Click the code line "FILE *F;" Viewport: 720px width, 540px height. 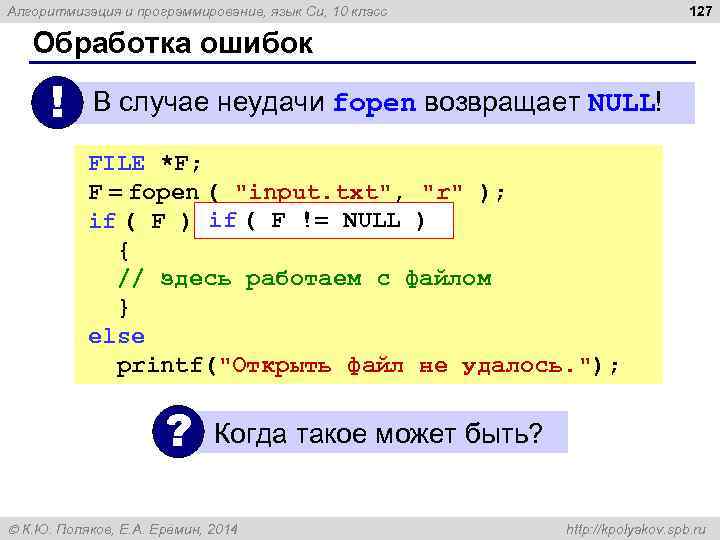(145, 163)
